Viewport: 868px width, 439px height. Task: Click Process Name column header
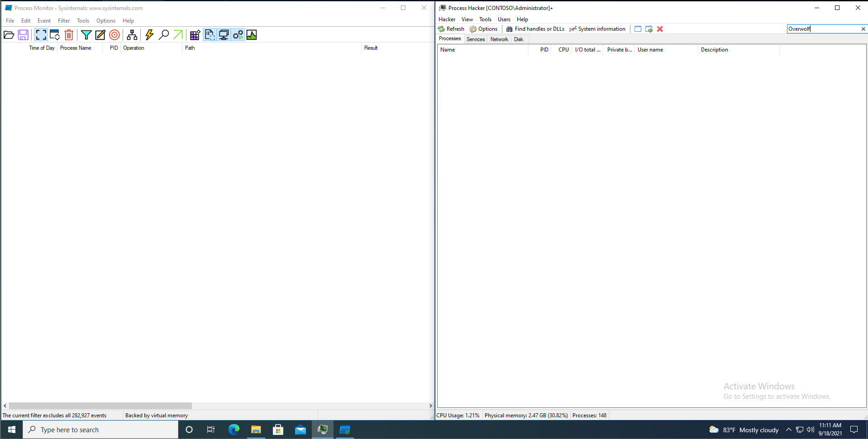click(76, 48)
